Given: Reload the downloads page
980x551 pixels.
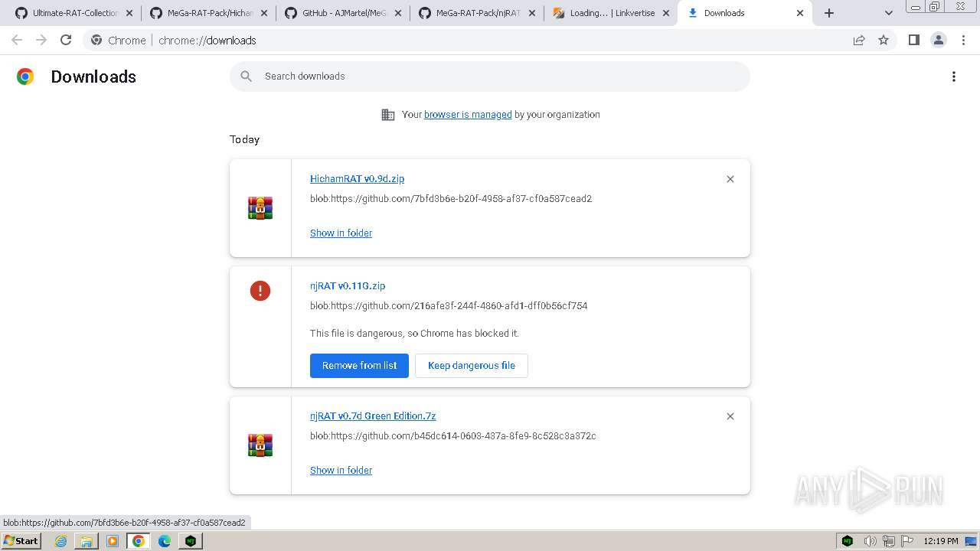Looking at the screenshot, I should [66, 40].
